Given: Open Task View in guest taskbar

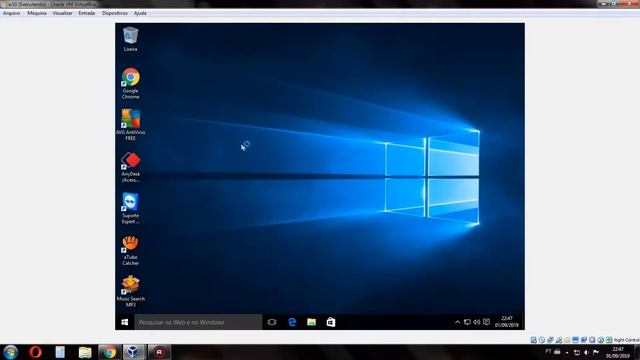Looking at the screenshot, I should coord(272,322).
